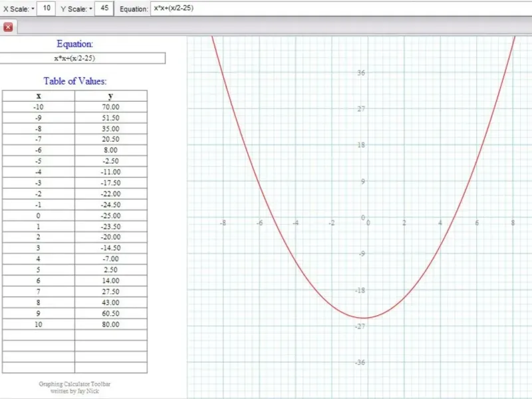The image size is (532, 399).
Task: Click the Y Scale value field
Action: 104,8
